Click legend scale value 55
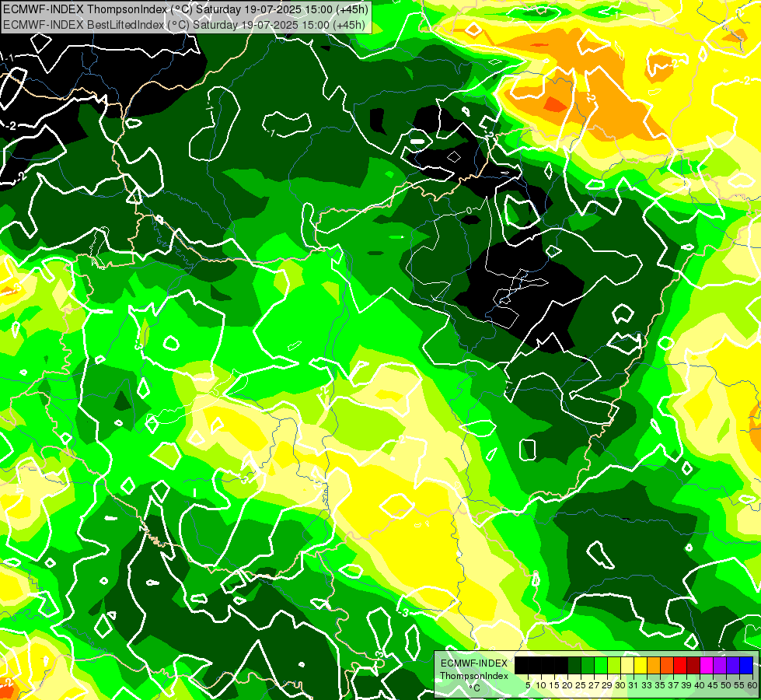Screen dimensions: 761x700 740,685
